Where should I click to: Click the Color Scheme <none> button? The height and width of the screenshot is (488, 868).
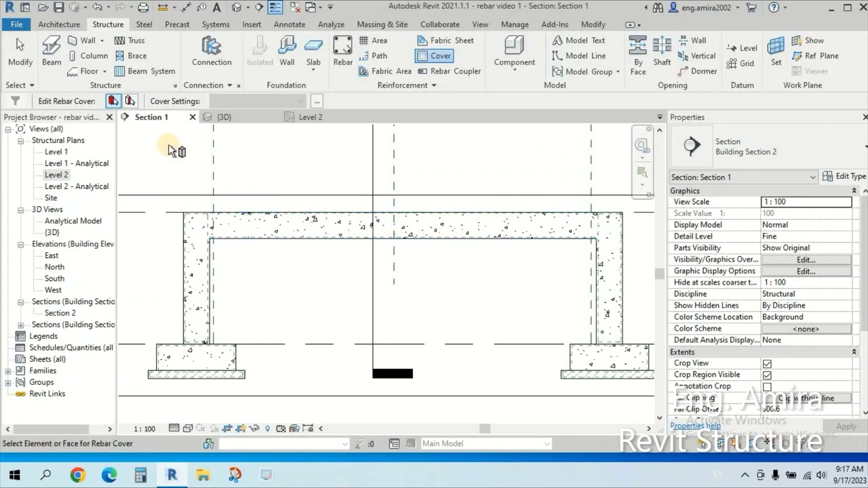(x=806, y=329)
